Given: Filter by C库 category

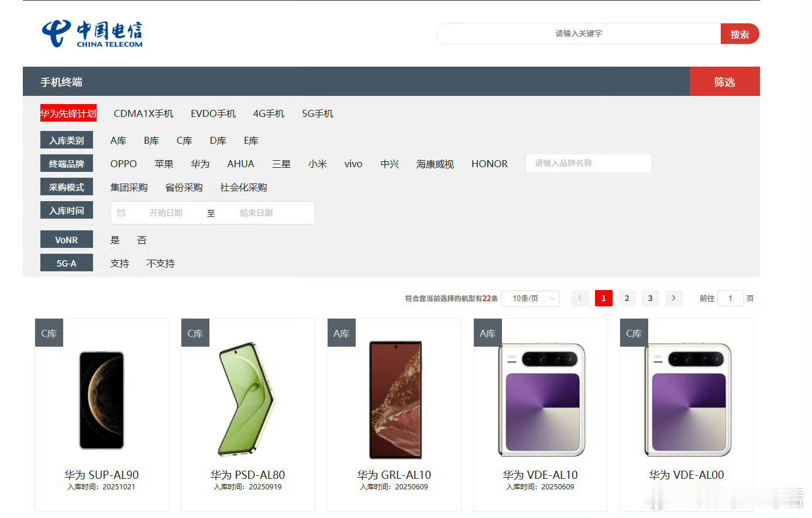Looking at the screenshot, I should tap(184, 141).
